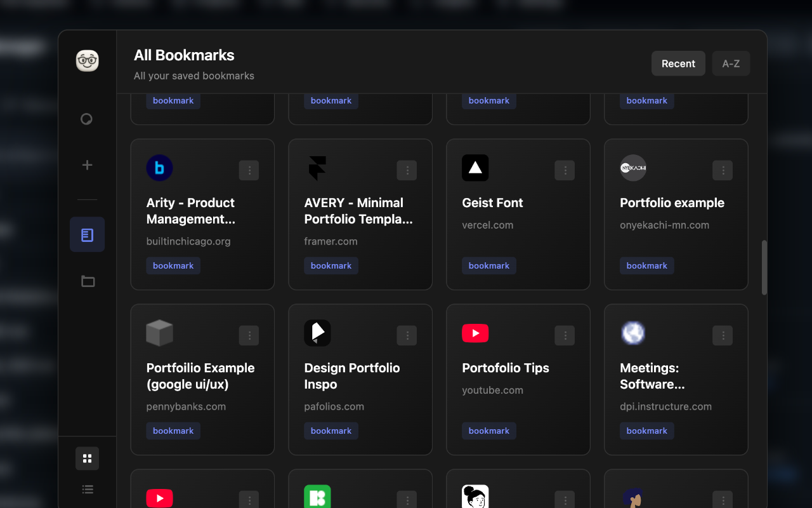
Task: Click the dpi.instructure.com domain text
Action: (665, 406)
